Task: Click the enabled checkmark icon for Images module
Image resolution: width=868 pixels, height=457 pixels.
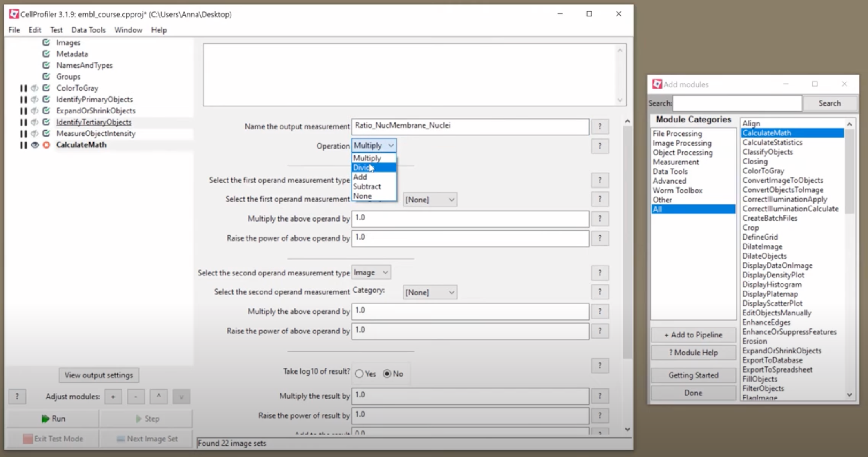Action: (x=46, y=42)
